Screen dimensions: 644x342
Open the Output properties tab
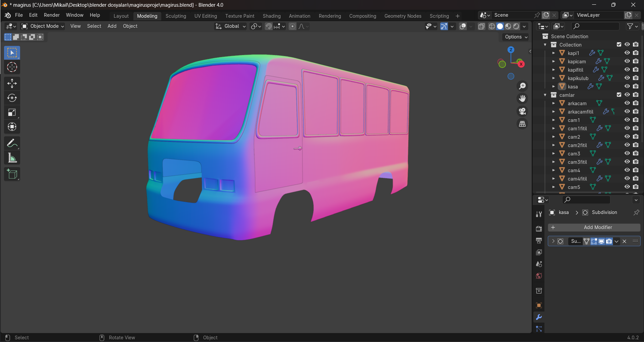pyautogui.click(x=539, y=241)
